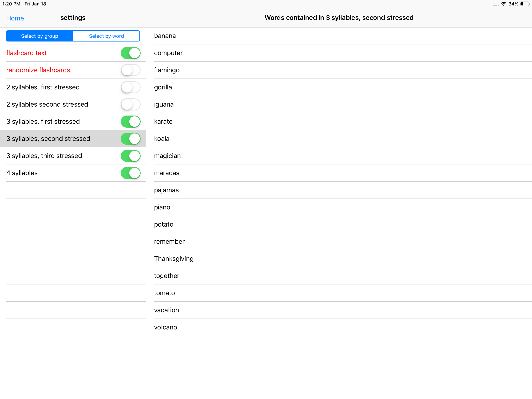Navigate back using the Home link

(15, 18)
